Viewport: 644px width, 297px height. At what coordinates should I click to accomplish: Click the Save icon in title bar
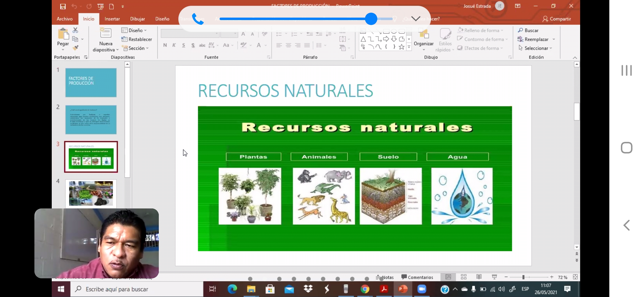[x=63, y=6]
